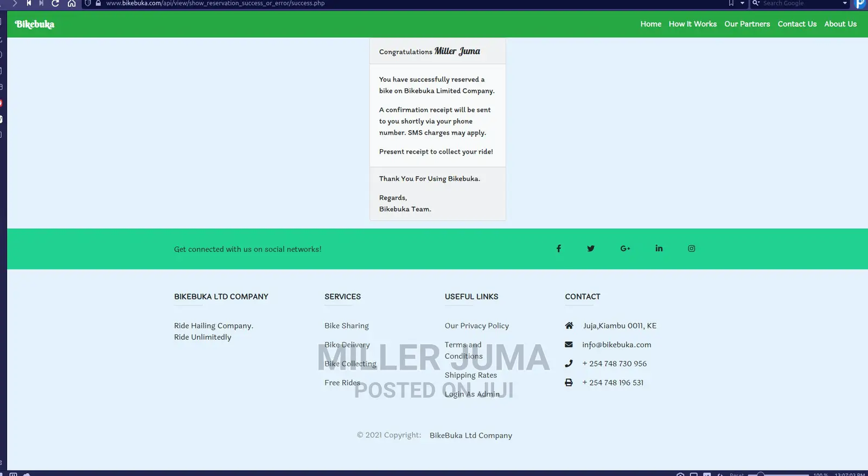Click the address bar URL

point(215,3)
